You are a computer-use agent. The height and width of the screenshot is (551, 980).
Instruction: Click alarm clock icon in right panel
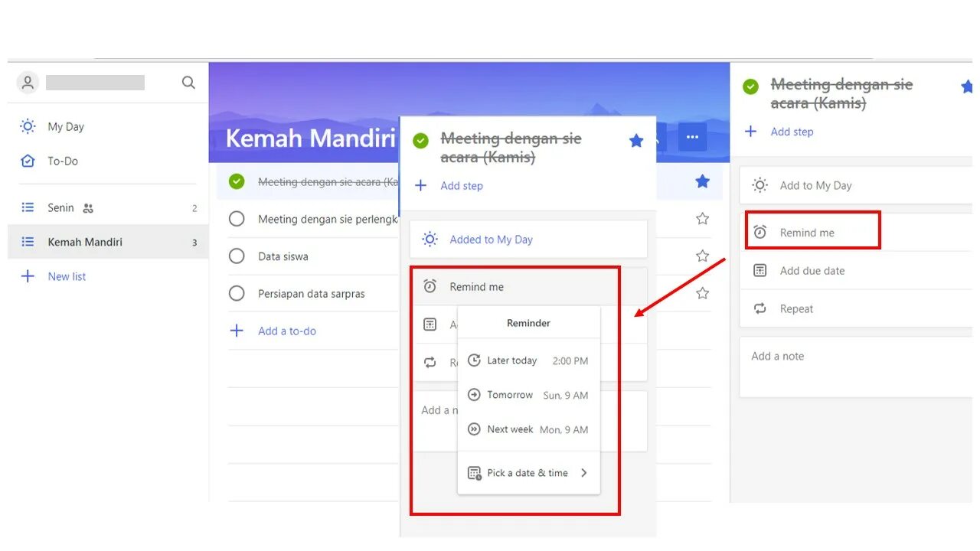coord(759,232)
